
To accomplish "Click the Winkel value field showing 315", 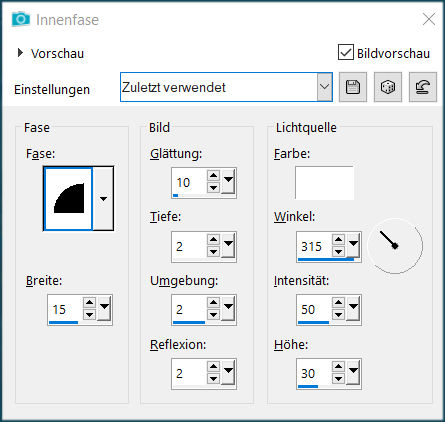I will (x=314, y=246).
